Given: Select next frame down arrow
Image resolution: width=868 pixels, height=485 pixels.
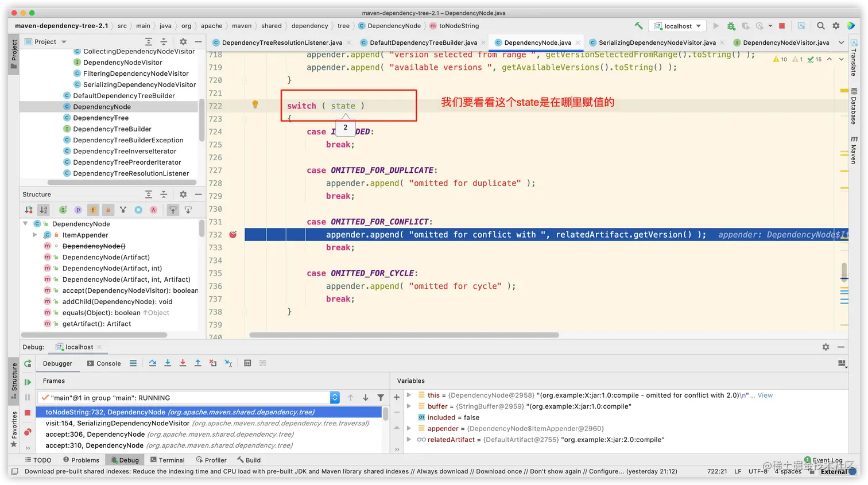Looking at the screenshot, I should tap(366, 398).
